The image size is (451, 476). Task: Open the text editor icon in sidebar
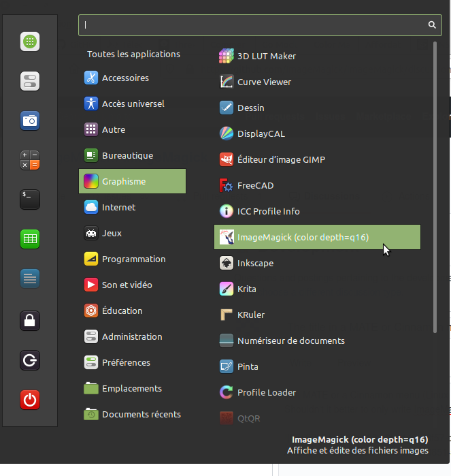pyautogui.click(x=30, y=279)
